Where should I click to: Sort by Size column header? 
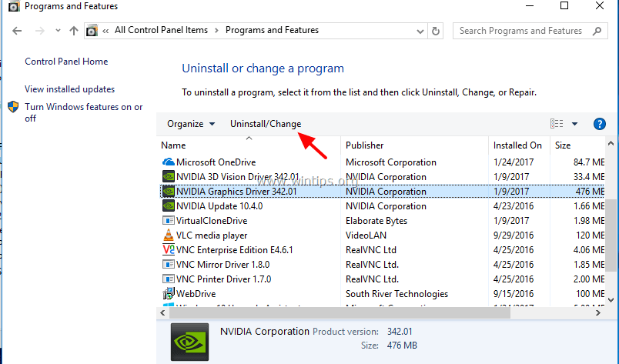point(563,145)
